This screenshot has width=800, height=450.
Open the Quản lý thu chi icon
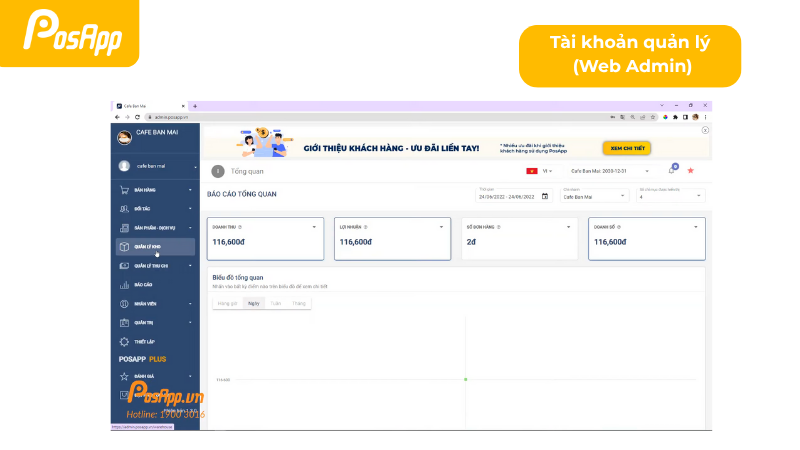[x=124, y=266]
